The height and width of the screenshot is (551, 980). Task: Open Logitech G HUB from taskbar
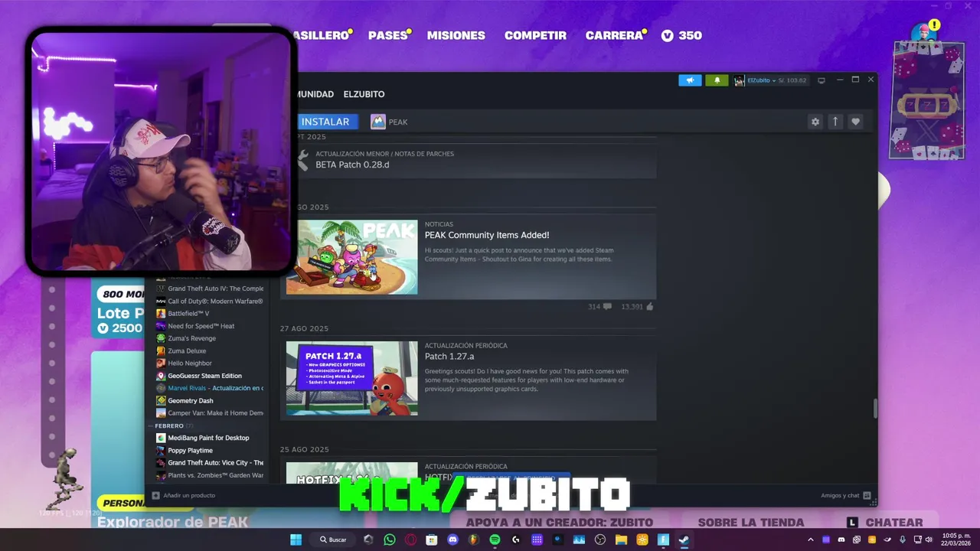click(x=515, y=540)
